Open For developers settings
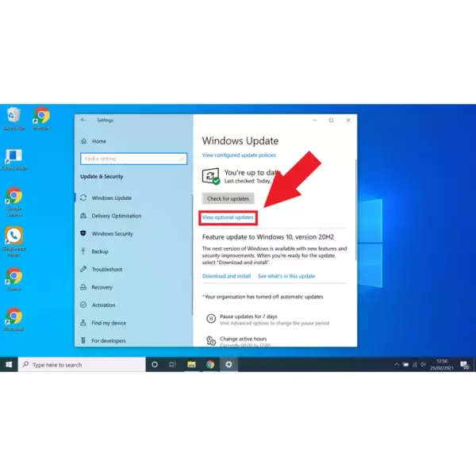 tap(109, 341)
